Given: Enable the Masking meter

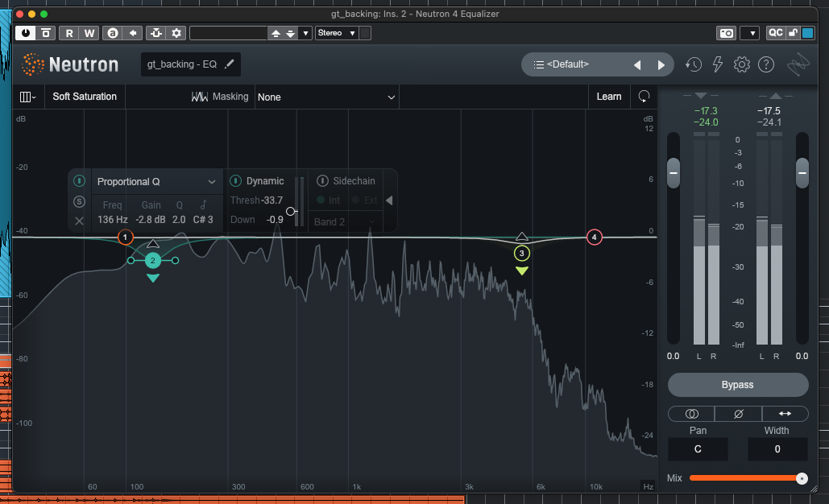Looking at the screenshot, I should (x=220, y=97).
